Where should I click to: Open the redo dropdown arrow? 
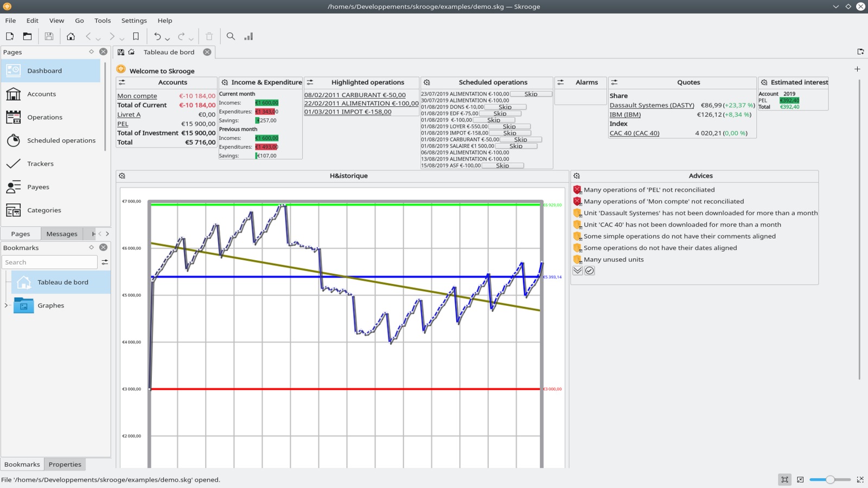click(191, 39)
